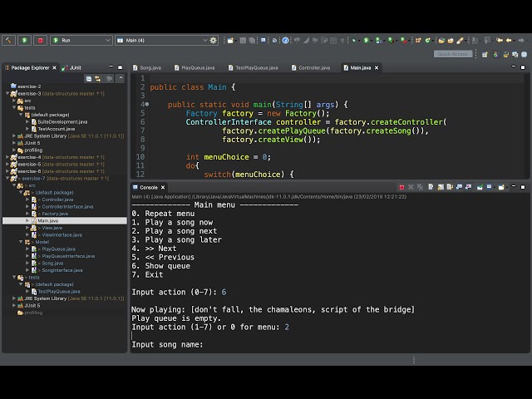Navigate forward with the gray arrow
Viewport: 532px width, 399px height.
click(521, 41)
